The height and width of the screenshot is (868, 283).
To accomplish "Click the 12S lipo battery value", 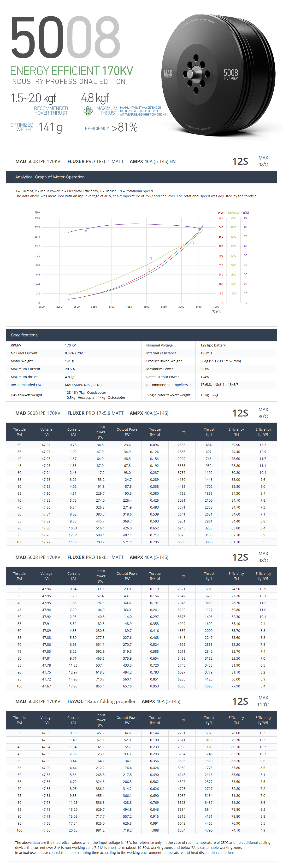I will (213, 345).
